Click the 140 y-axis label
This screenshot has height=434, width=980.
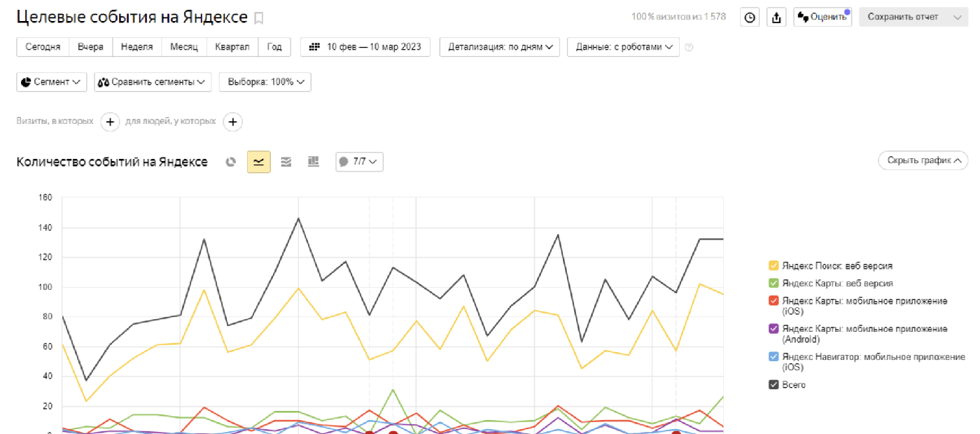pyautogui.click(x=45, y=227)
